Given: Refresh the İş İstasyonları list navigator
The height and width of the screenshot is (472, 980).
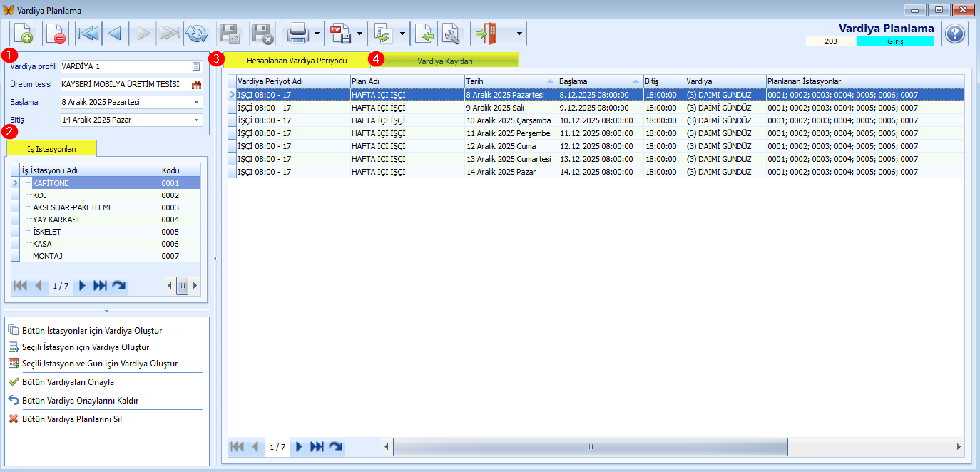Looking at the screenshot, I should pyautogui.click(x=119, y=286).
